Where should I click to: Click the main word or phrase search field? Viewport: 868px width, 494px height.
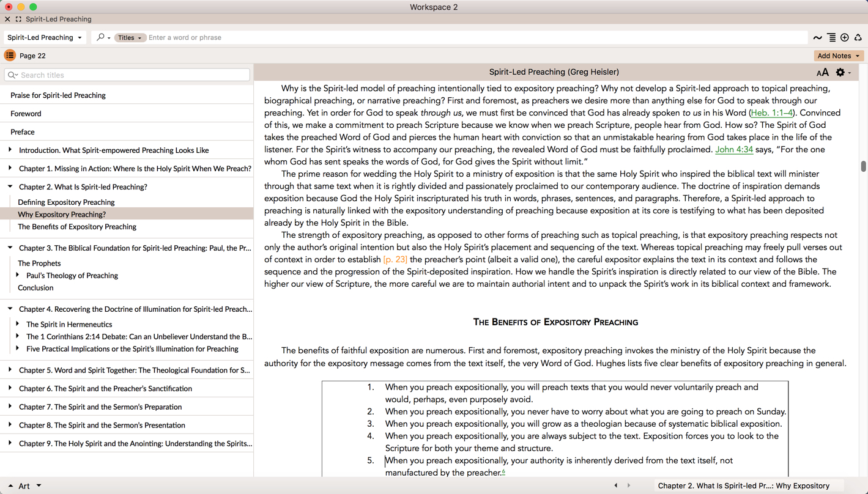tap(477, 38)
